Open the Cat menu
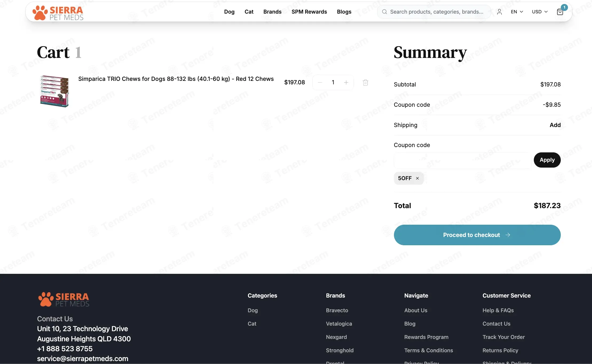Image resolution: width=592 pixels, height=364 pixels. tap(249, 12)
